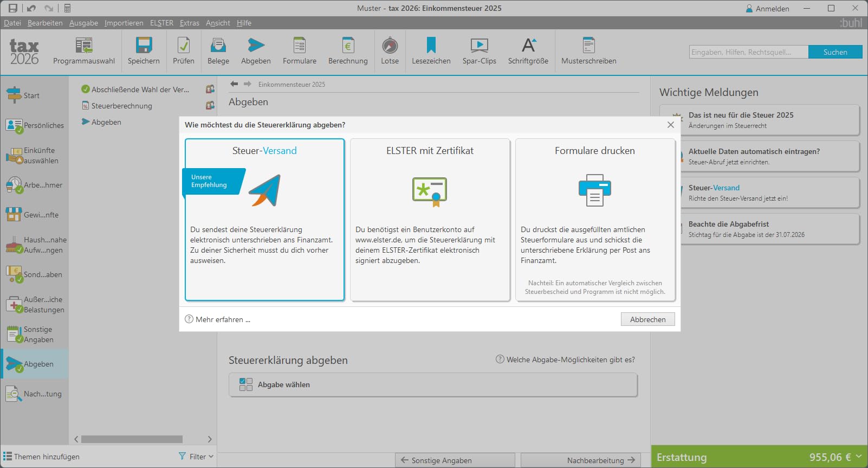868x468 pixels.
Task: Select the Formulare drucken option
Action: (595, 219)
